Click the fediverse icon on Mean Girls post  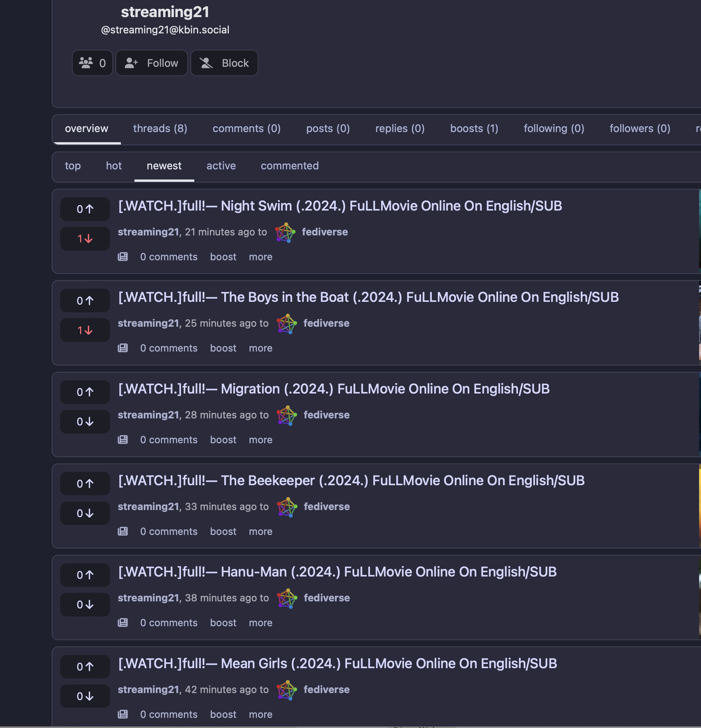coord(287,690)
